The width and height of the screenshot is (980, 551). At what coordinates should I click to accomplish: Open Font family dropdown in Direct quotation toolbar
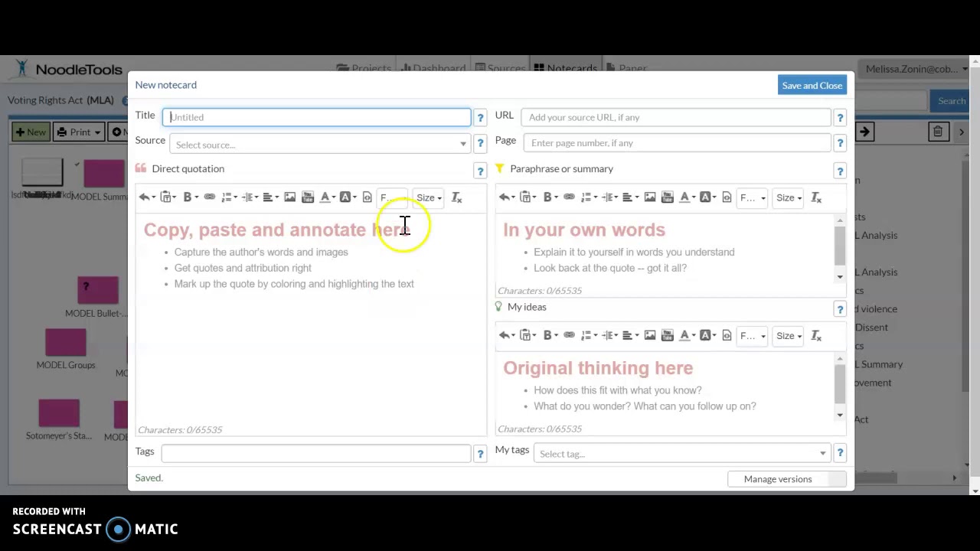pyautogui.click(x=393, y=197)
